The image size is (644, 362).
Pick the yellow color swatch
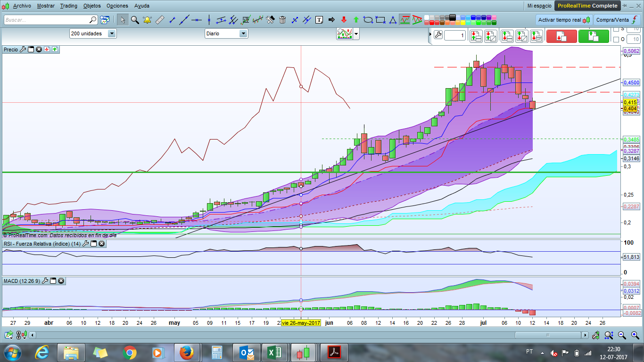coord(463,23)
